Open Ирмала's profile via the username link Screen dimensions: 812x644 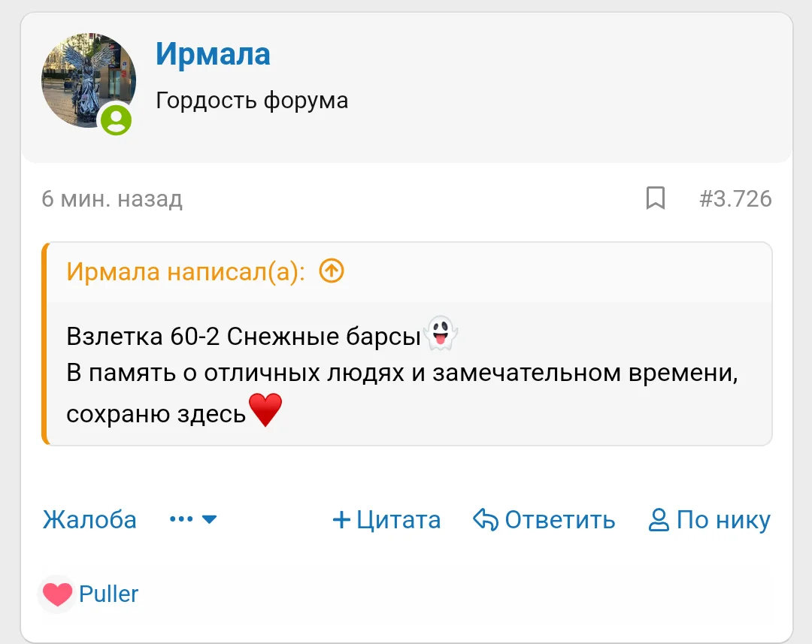pos(214,54)
